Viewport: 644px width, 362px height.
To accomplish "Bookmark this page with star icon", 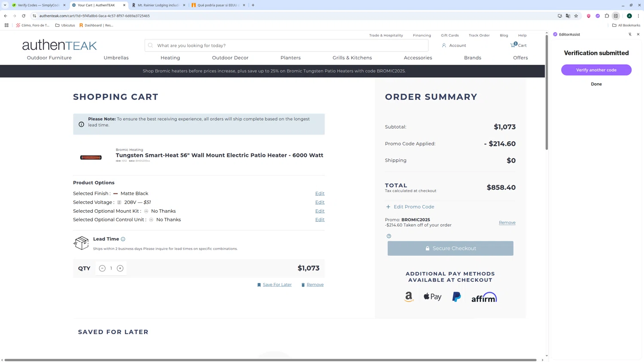I will pos(576,16).
